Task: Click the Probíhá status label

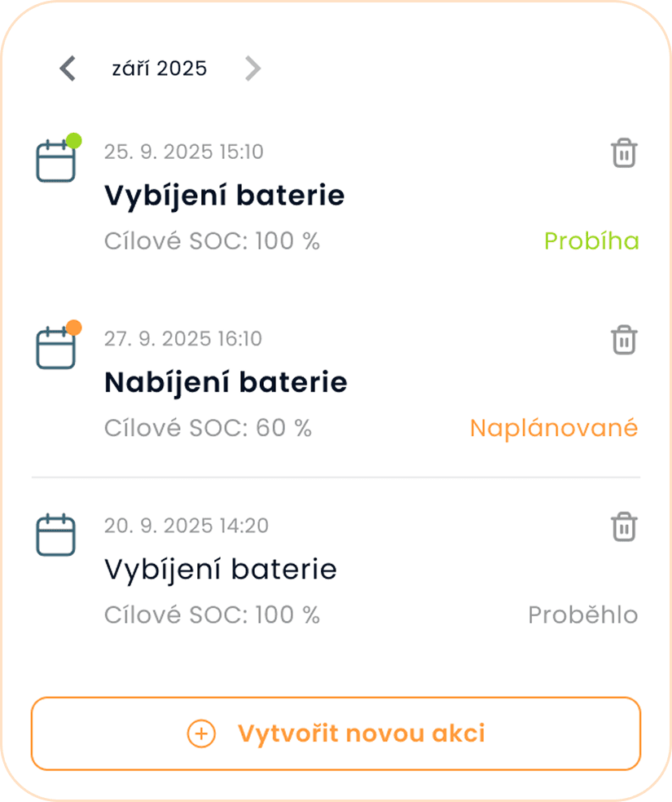Action: coord(591,241)
